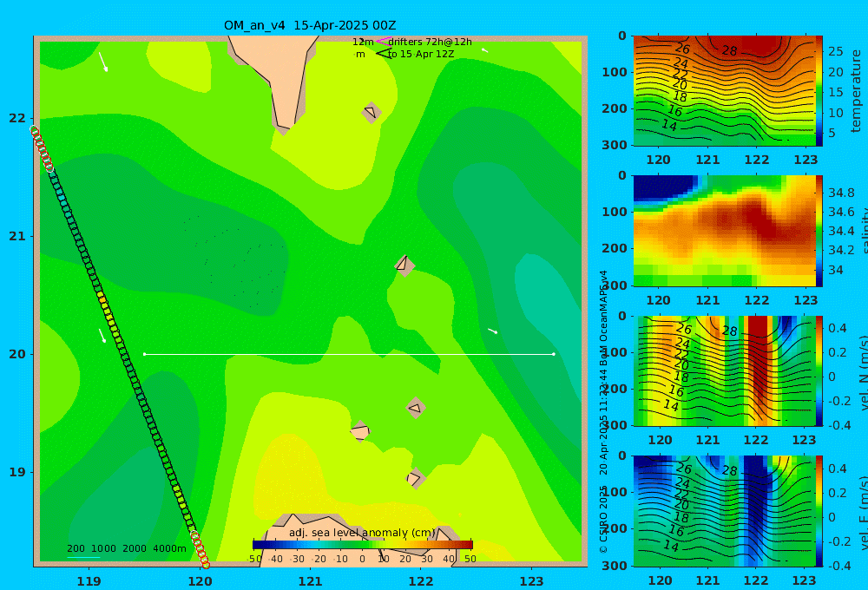868x590 pixels.
Task: Click the 'adj. sea level anomaly (cm)' label
Action: [x=362, y=533]
